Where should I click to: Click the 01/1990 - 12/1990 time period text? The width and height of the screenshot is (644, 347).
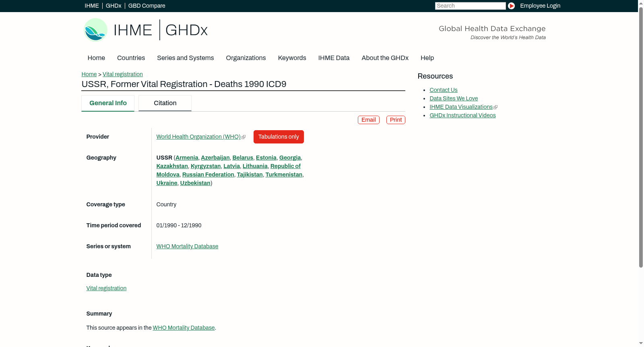tap(179, 226)
